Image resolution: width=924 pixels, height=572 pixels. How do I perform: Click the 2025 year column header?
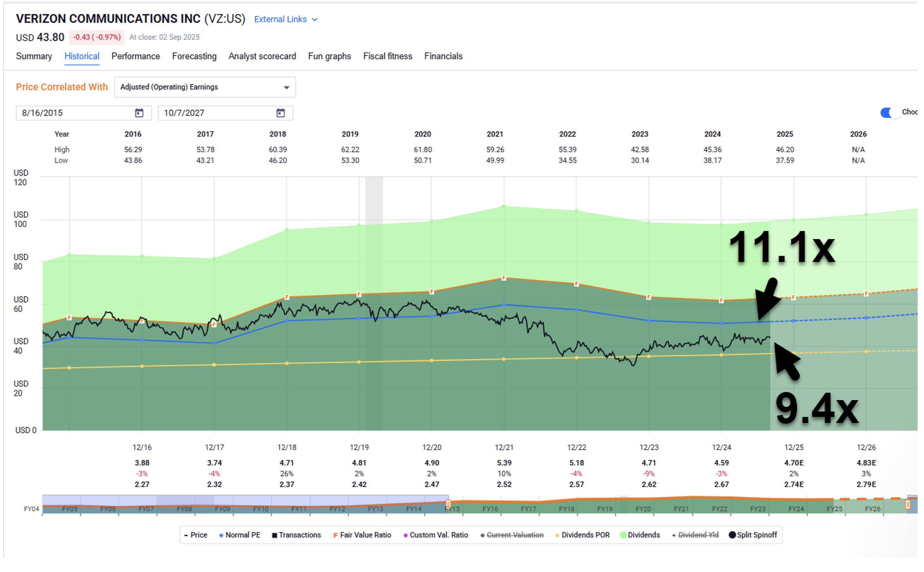click(785, 134)
